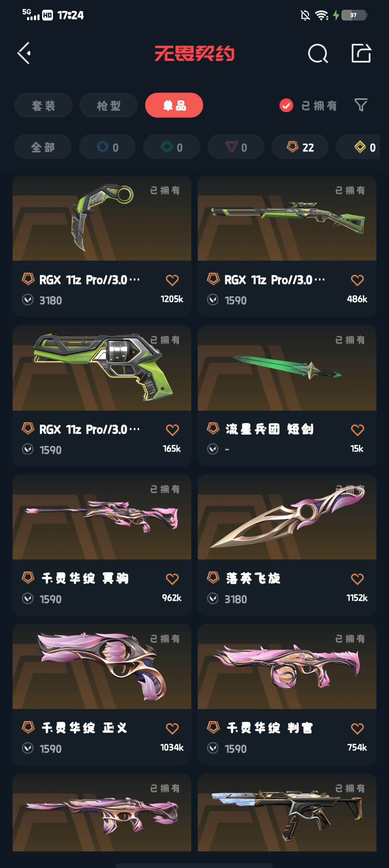Tap the back arrow icon

24,53
